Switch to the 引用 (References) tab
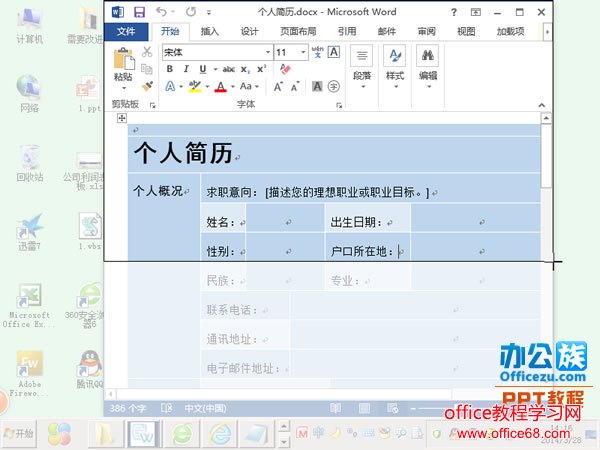 click(x=347, y=31)
